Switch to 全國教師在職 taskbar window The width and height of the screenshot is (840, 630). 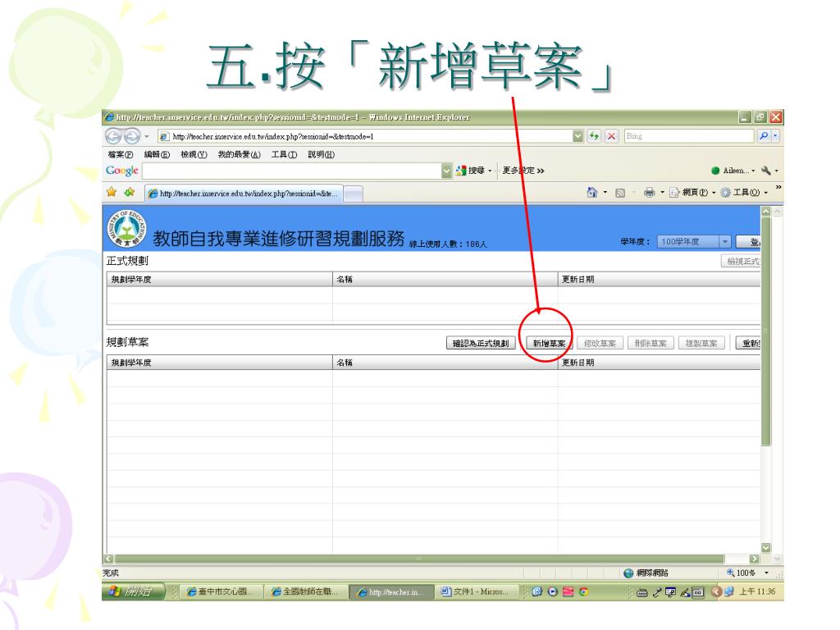tap(305, 592)
